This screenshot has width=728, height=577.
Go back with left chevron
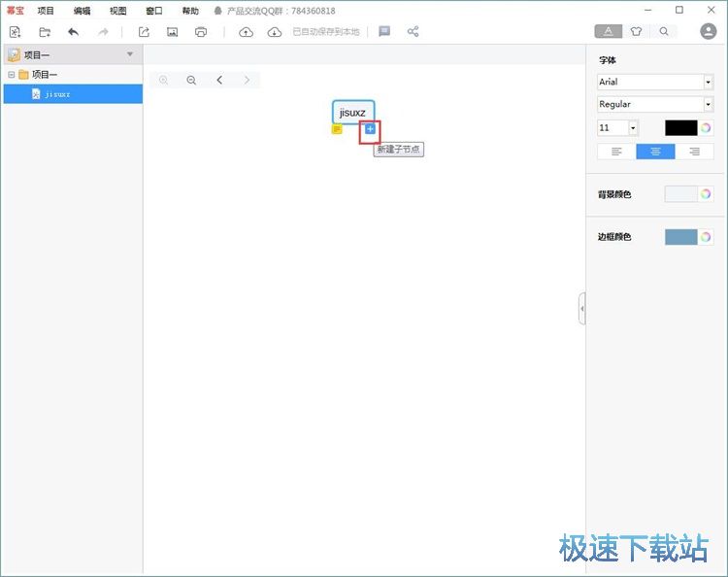(x=219, y=80)
